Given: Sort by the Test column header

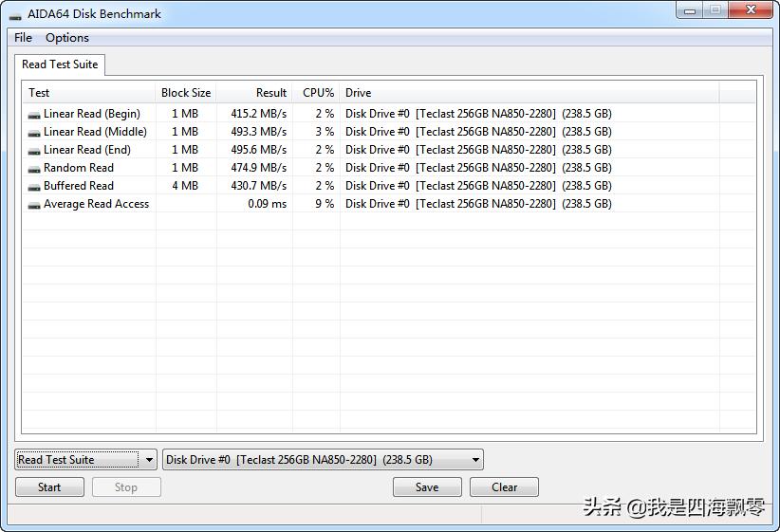Looking at the screenshot, I should click(x=89, y=93).
